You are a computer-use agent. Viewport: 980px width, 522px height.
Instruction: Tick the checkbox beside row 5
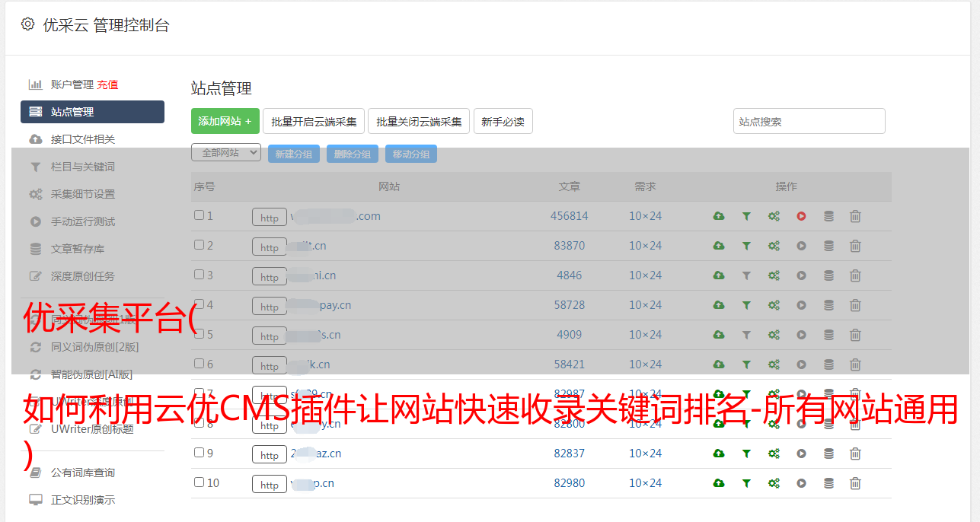pyautogui.click(x=199, y=334)
